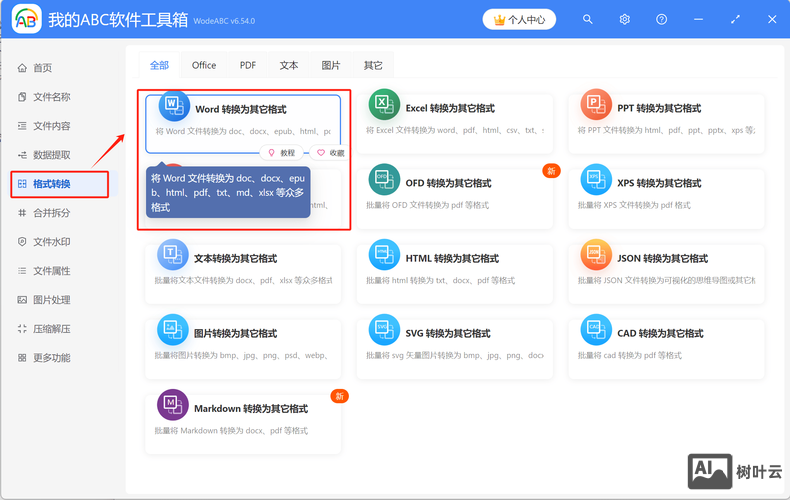Switch to the 图片 tab
The height and width of the screenshot is (500, 790).
coord(331,65)
